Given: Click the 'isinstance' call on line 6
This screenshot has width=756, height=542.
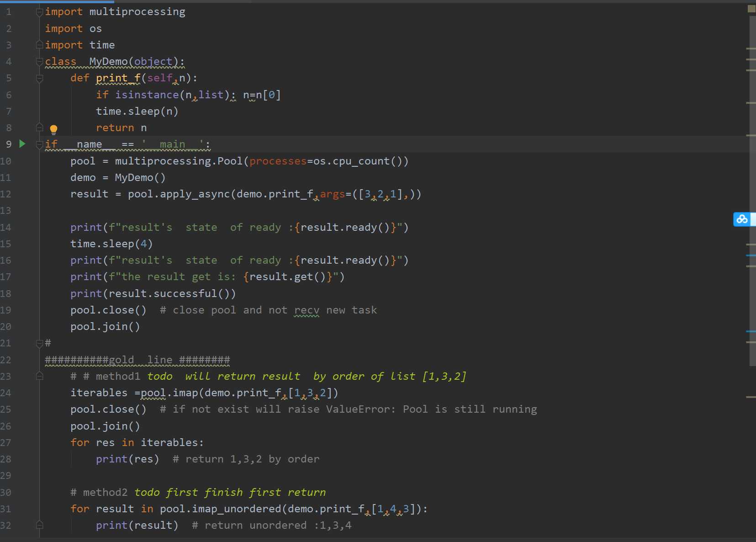Looking at the screenshot, I should coord(147,95).
